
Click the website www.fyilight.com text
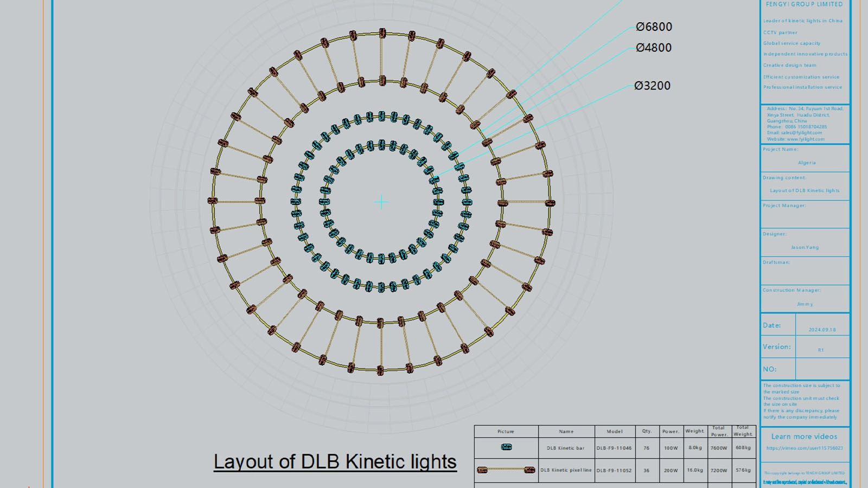pos(795,139)
